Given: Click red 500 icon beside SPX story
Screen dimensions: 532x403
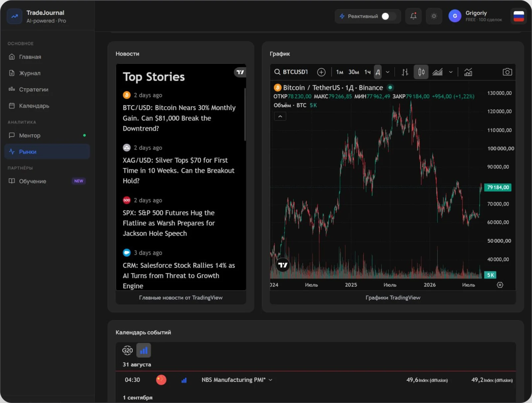Looking at the screenshot, I should (127, 200).
